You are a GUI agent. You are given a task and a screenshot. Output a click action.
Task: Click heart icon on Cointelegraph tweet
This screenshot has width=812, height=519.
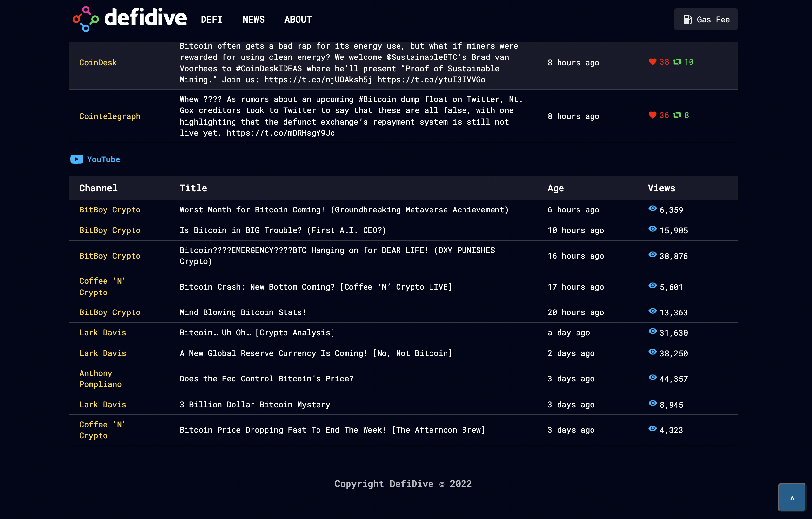point(652,115)
